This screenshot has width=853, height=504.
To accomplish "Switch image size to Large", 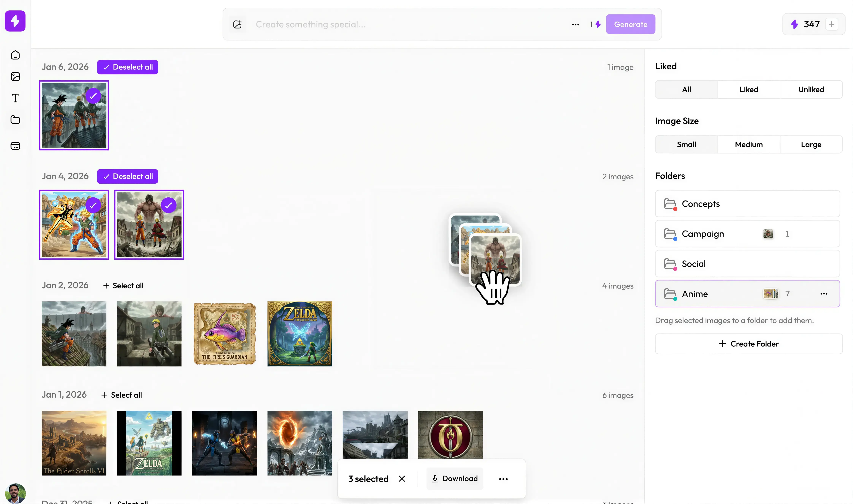I will [x=811, y=144].
